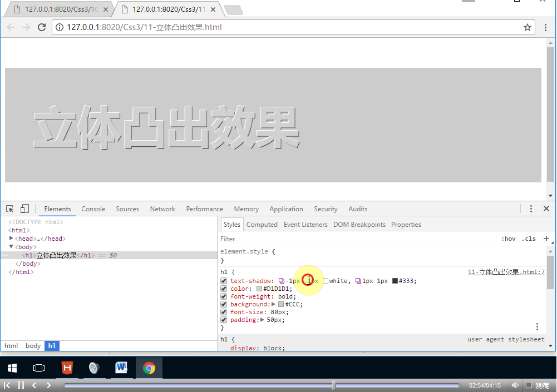The width and height of the screenshot is (557, 392).
Task: Open Word from the taskbar
Action: point(121,368)
